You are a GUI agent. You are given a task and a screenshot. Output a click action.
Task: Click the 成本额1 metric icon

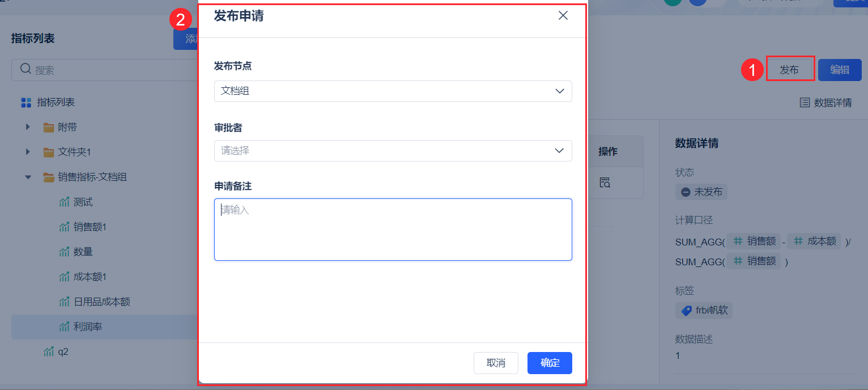click(x=64, y=277)
